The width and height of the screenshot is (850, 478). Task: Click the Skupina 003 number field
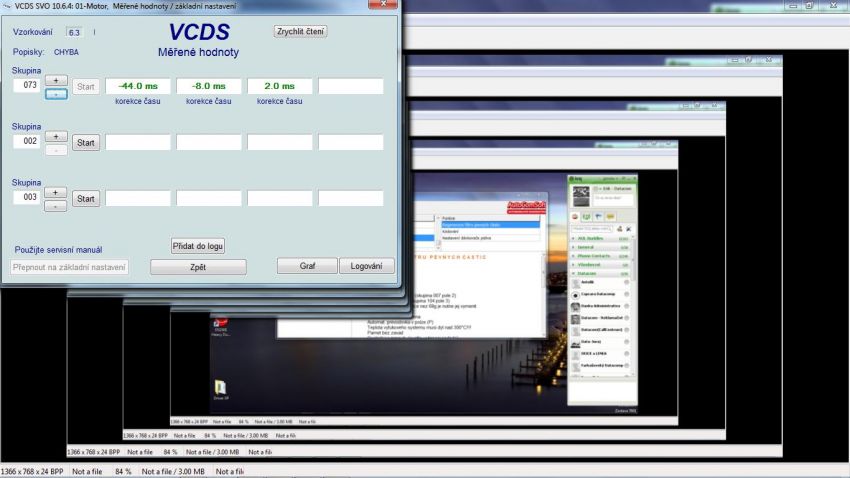pyautogui.click(x=27, y=197)
